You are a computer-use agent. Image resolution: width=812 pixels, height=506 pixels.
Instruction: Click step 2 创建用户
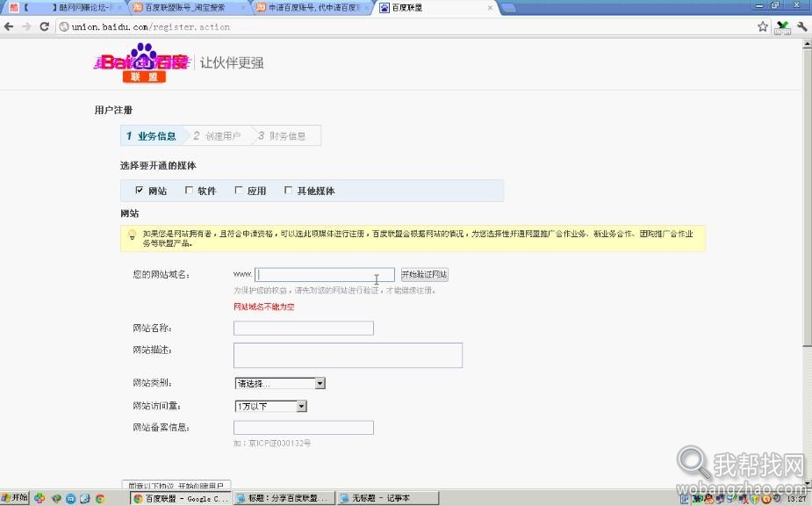coord(218,136)
